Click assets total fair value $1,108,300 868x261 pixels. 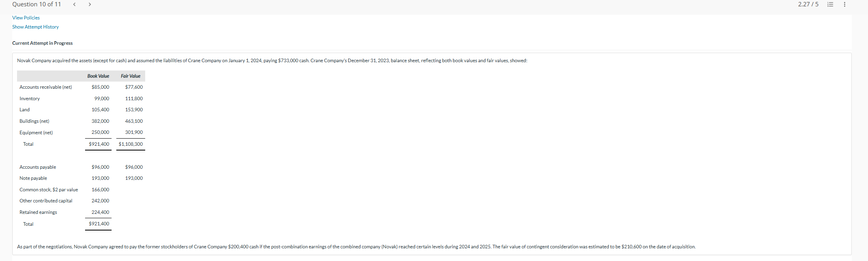pyautogui.click(x=131, y=144)
